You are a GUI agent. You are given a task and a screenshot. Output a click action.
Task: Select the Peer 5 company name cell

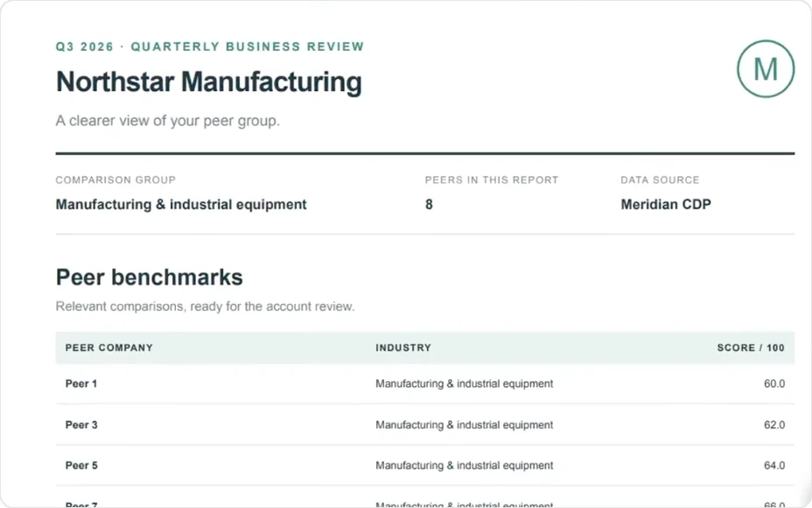tap(81, 465)
